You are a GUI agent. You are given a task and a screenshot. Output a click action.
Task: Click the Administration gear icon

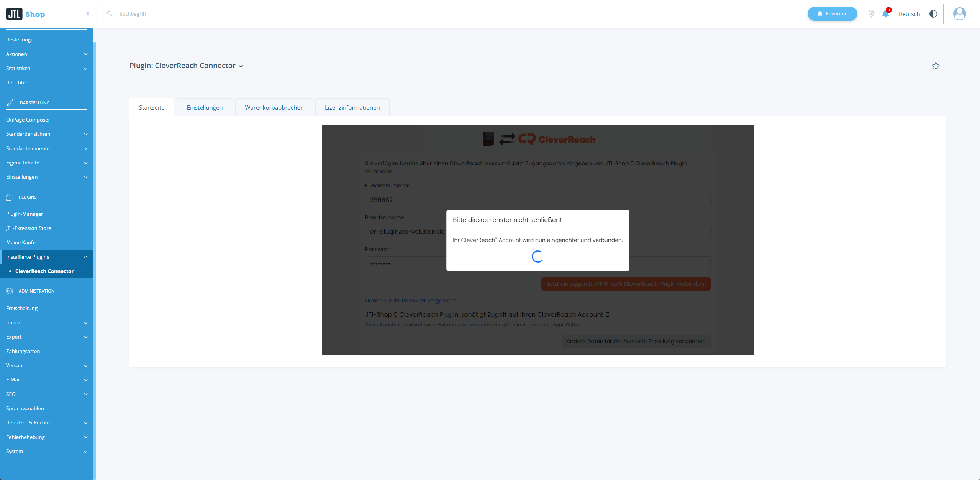point(10,291)
